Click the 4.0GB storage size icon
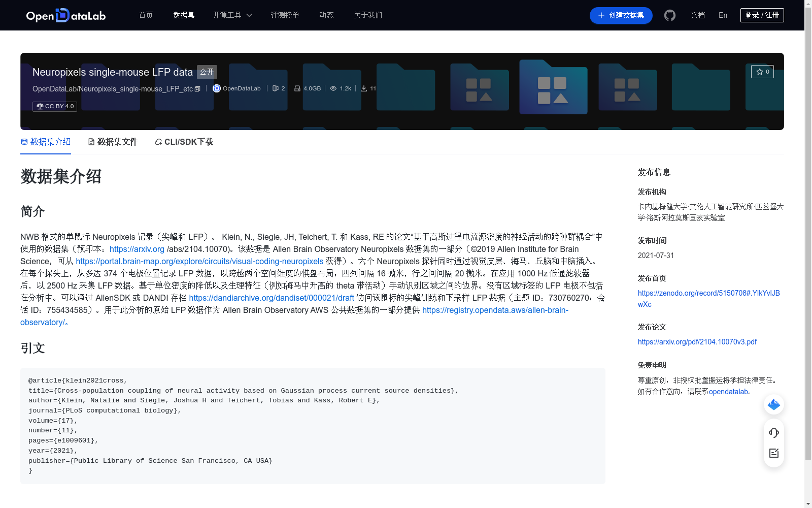The height and width of the screenshot is (508, 812). pos(297,88)
